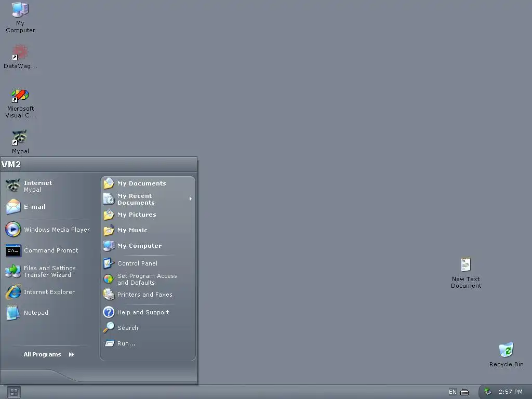Image resolution: width=532 pixels, height=399 pixels.
Task: Click the Control Panel icon
Action: (109, 263)
